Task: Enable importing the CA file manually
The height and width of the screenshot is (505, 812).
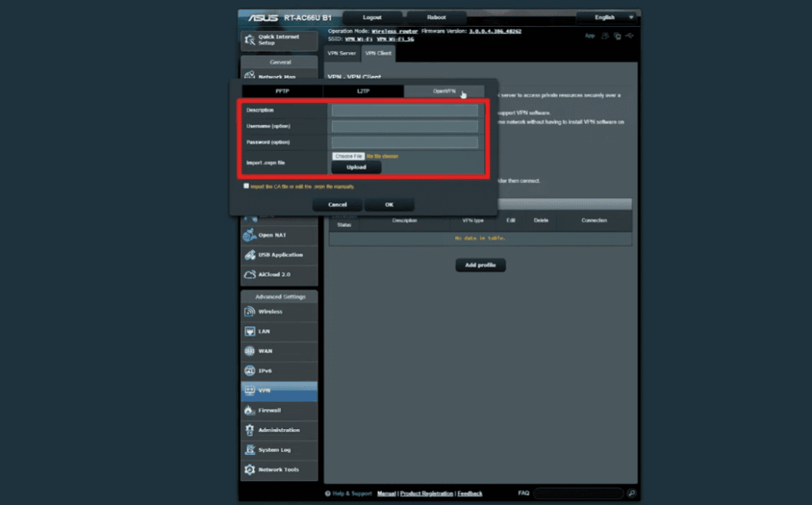Action: [x=247, y=185]
